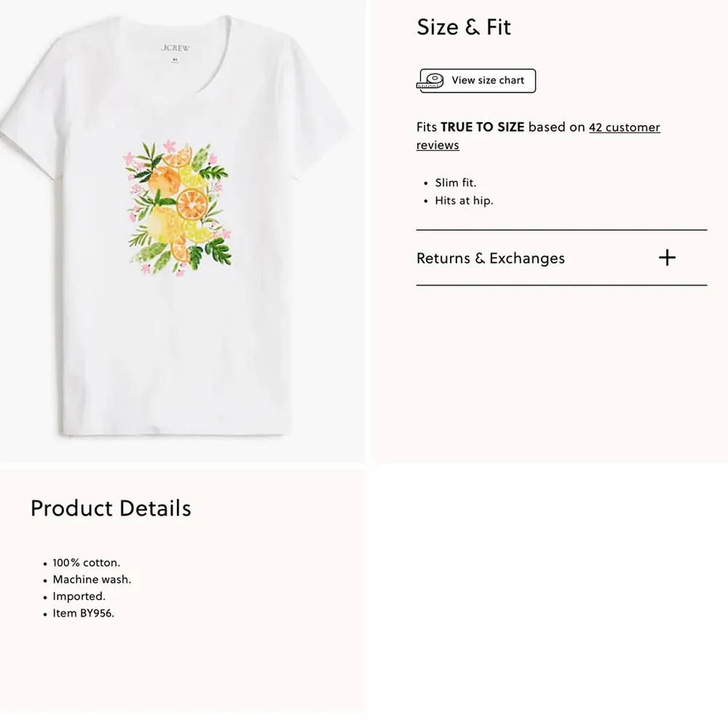Viewport: 728px width, 728px height.
Task: Click the Slim fit bullet item
Action: 455,183
